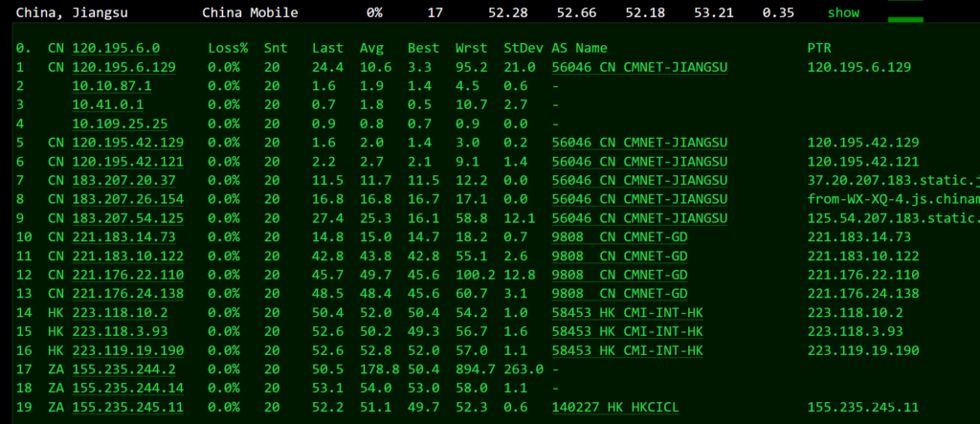Click hop 1's 56046 CN CMNET-JIANGSU link
Viewport: 980px width, 424px height.
coord(639,67)
